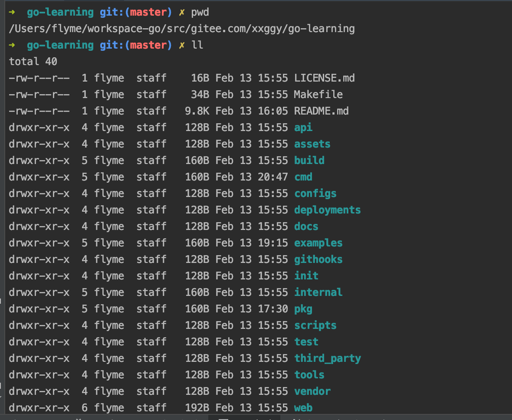Click the second prompt arrow before ll
This screenshot has width=512, height=420.
(12, 45)
